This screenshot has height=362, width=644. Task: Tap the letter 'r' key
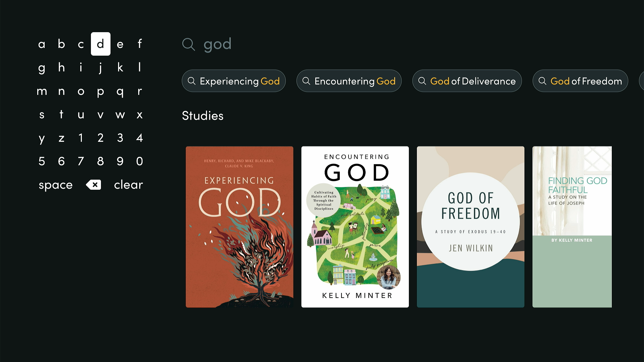click(140, 91)
